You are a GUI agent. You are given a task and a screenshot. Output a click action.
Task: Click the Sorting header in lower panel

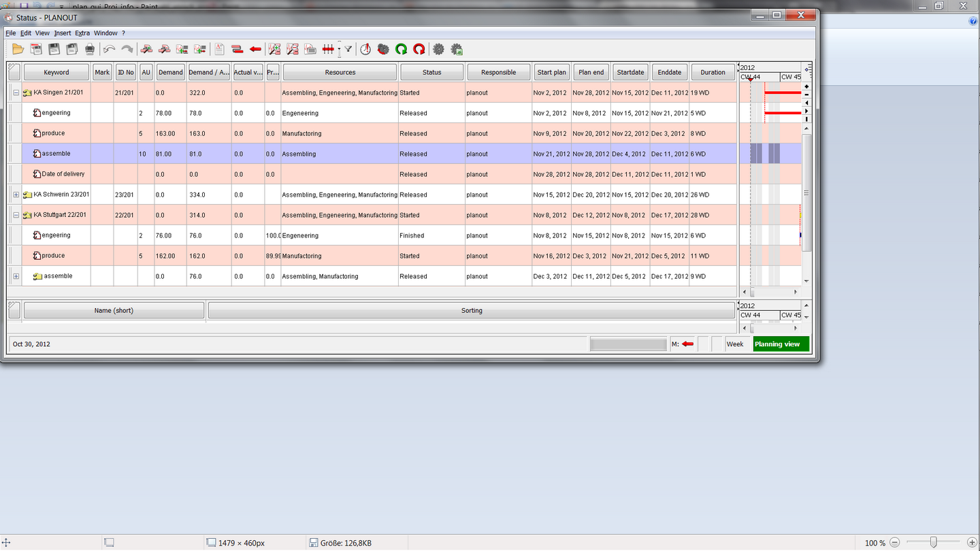tap(472, 310)
